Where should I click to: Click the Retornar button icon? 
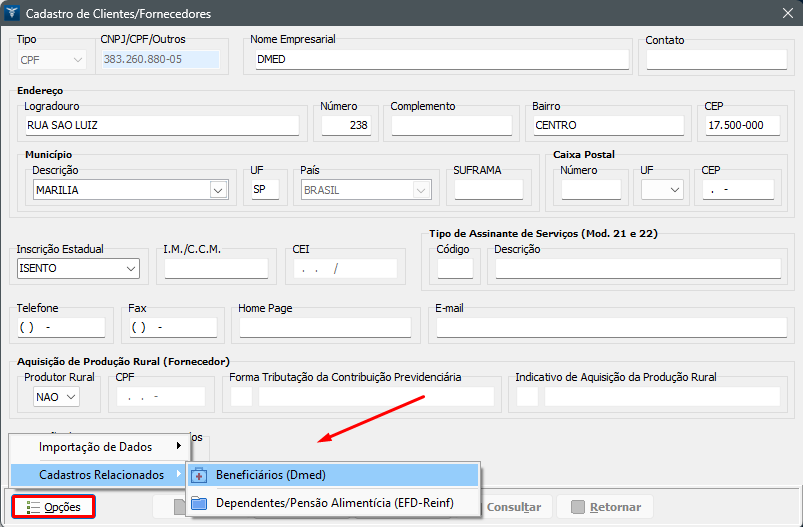577,507
